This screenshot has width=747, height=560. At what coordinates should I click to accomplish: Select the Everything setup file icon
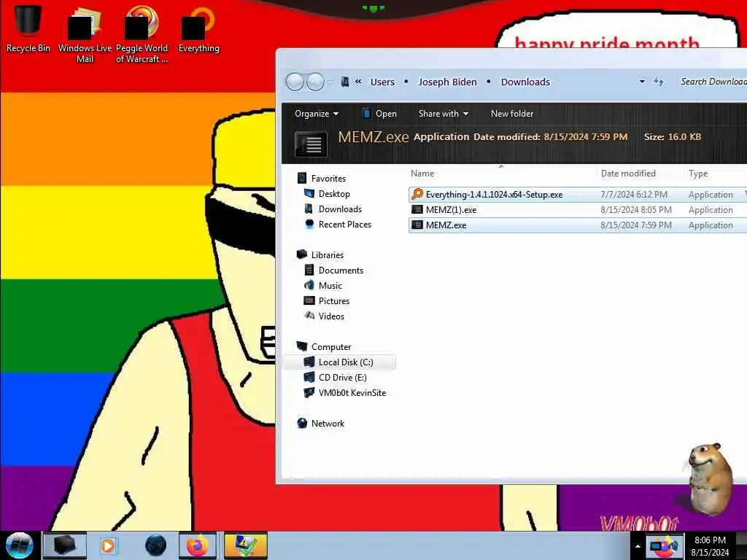coord(417,194)
